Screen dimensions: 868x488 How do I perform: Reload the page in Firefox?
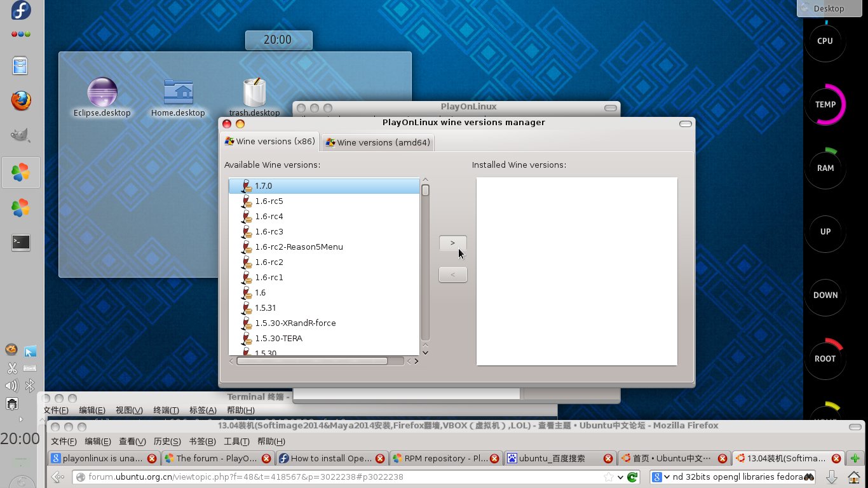632,477
